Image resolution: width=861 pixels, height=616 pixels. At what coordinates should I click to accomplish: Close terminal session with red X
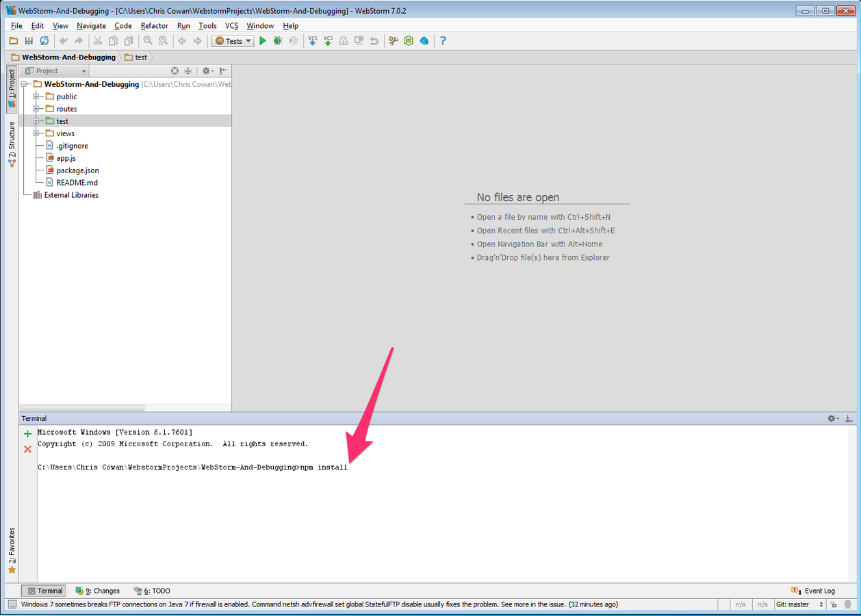(27, 449)
